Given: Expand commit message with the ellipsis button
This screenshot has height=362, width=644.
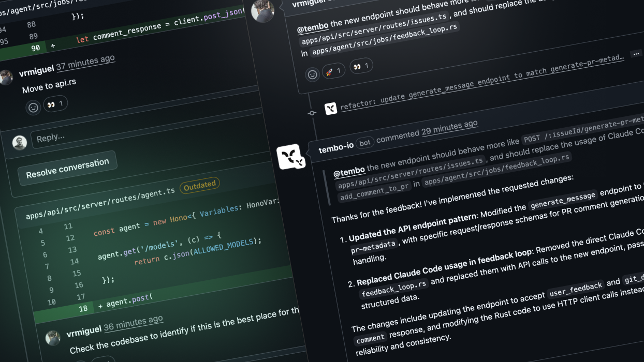Looking at the screenshot, I should click(x=635, y=54).
